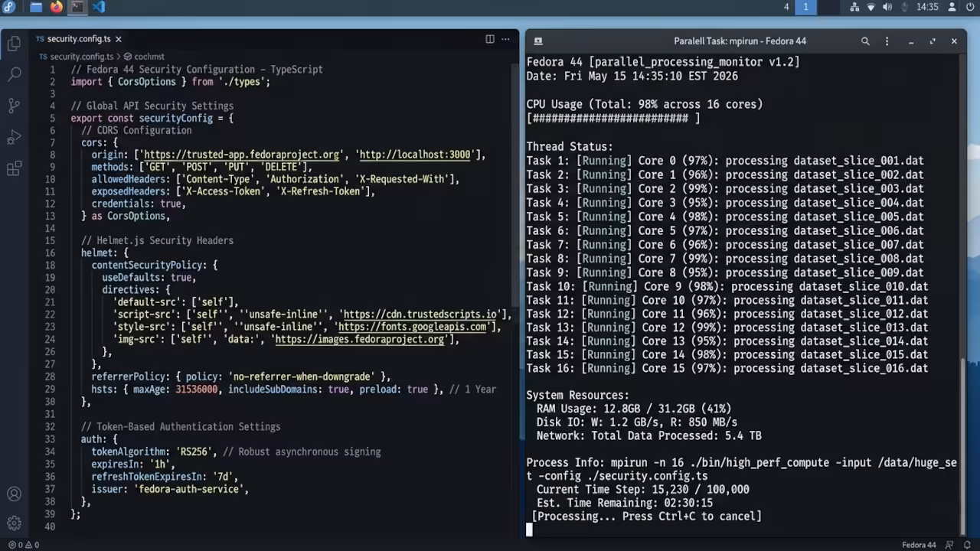
Task: Open the http://localhost:3000 link
Action: pyautogui.click(x=415, y=155)
